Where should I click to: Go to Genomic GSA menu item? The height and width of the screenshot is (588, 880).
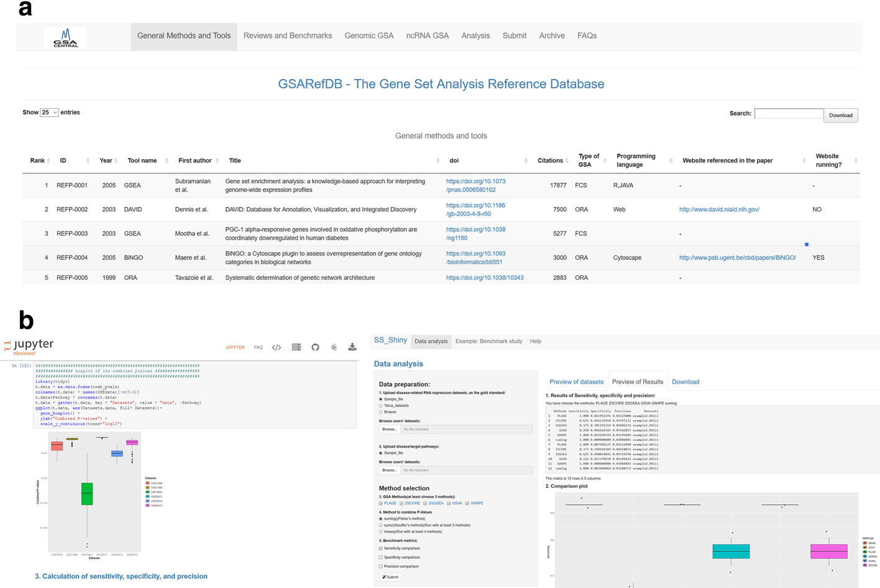click(369, 36)
